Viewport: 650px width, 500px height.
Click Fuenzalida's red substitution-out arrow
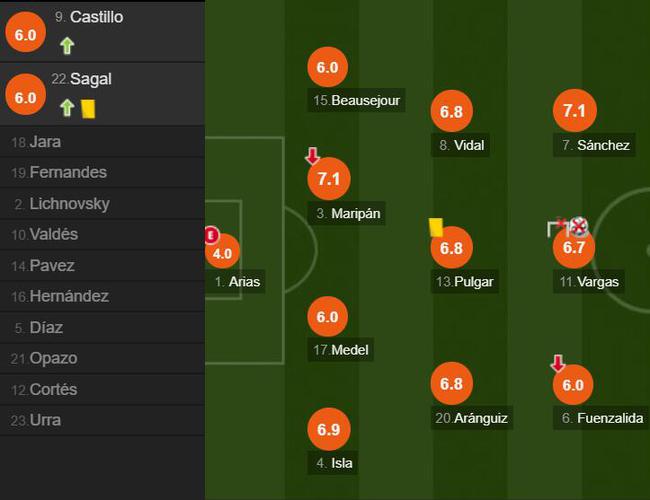point(558,363)
